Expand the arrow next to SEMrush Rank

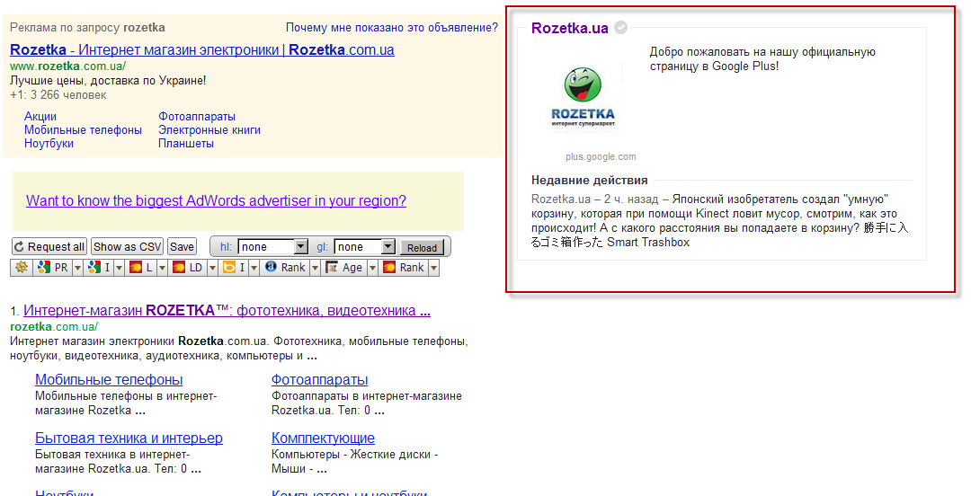click(433, 268)
